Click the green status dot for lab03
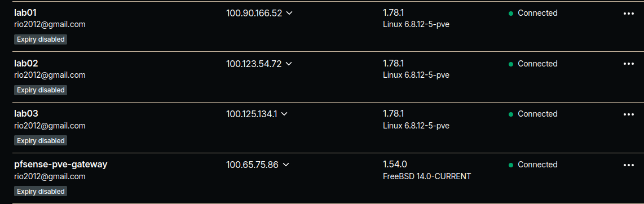Image resolution: width=644 pixels, height=204 pixels. click(511, 114)
